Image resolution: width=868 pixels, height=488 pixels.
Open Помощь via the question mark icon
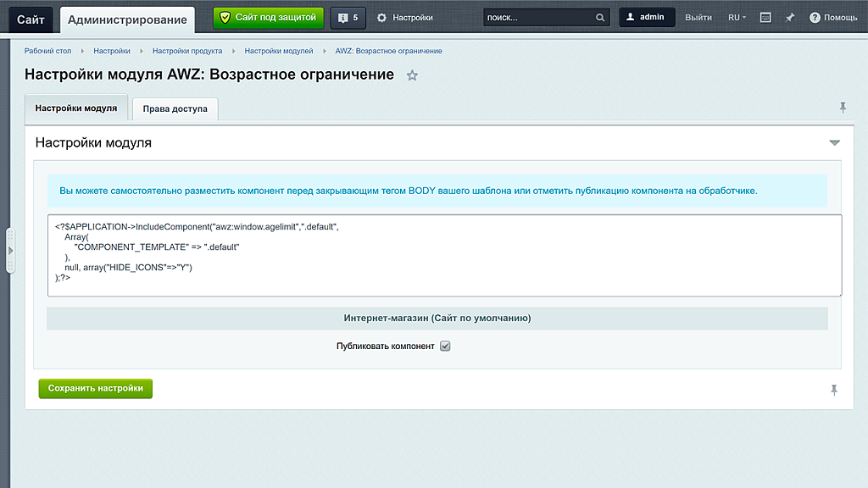815,17
